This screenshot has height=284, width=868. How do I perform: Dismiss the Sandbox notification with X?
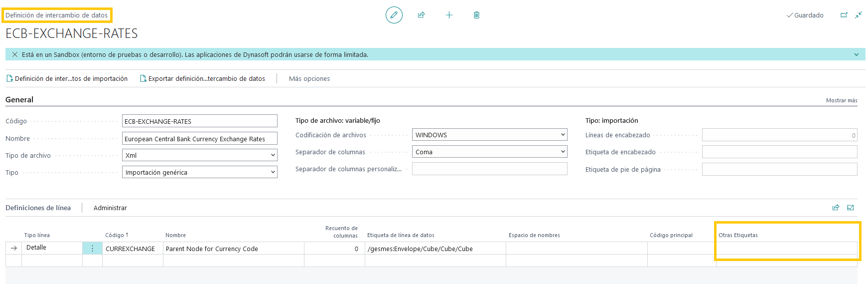(x=15, y=54)
